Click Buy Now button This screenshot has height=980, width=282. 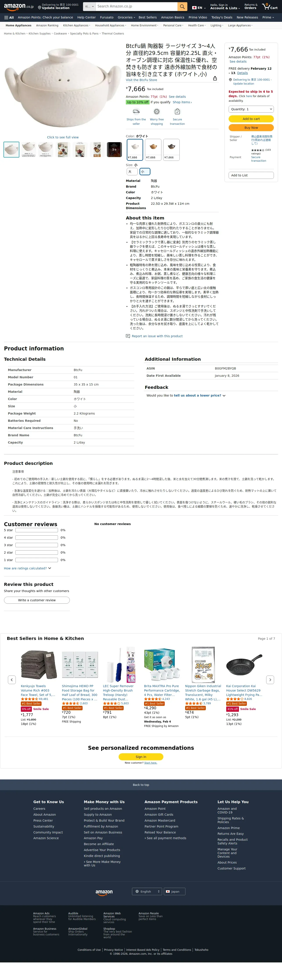pos(251,128)
